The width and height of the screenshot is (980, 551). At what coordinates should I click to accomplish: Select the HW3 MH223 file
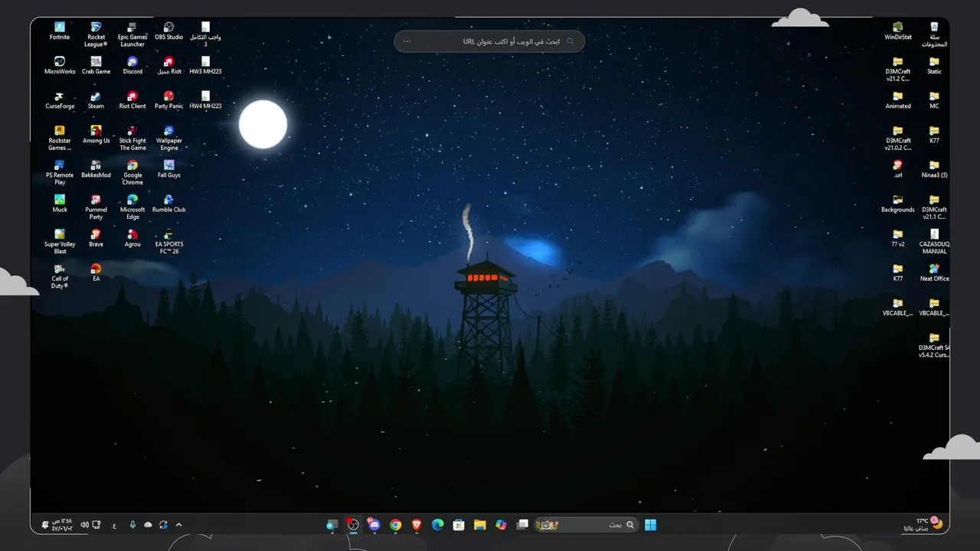(205, 66)
